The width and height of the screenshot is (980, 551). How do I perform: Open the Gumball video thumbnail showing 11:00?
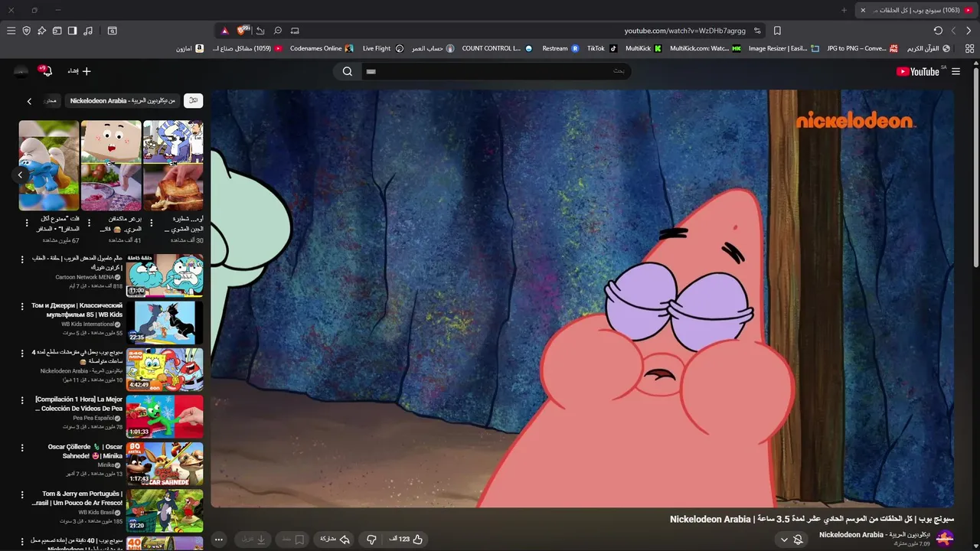coord(165,275)
